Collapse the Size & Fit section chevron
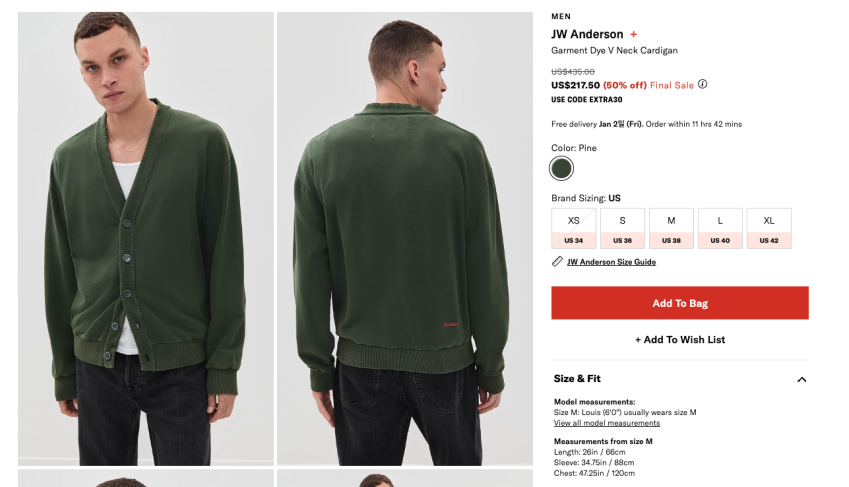The width and height of the screenshot is (849, 487). coord(801,379)
